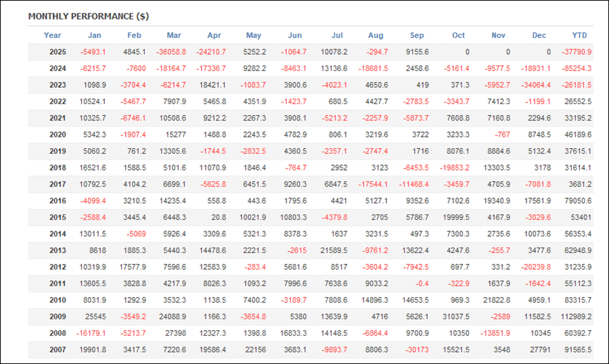This screenshot has width=609, height=364.
Task: Select the 31037.5 October 2009 cell
Action: coord(455,316)
